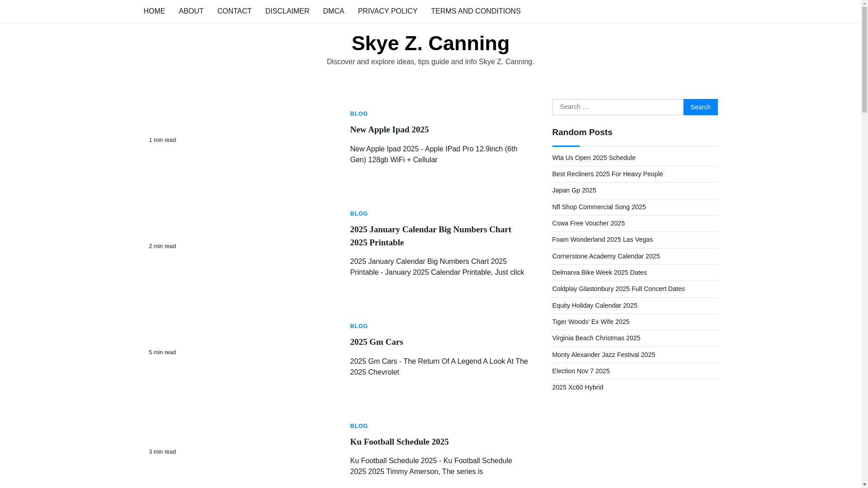Open Ku Football Schedule 2025 article
868x488 pixels.
[x=399, y=442]
